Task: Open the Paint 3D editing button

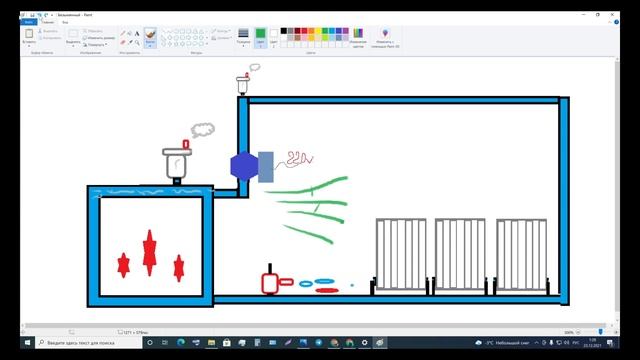Action: click(385, 38)
